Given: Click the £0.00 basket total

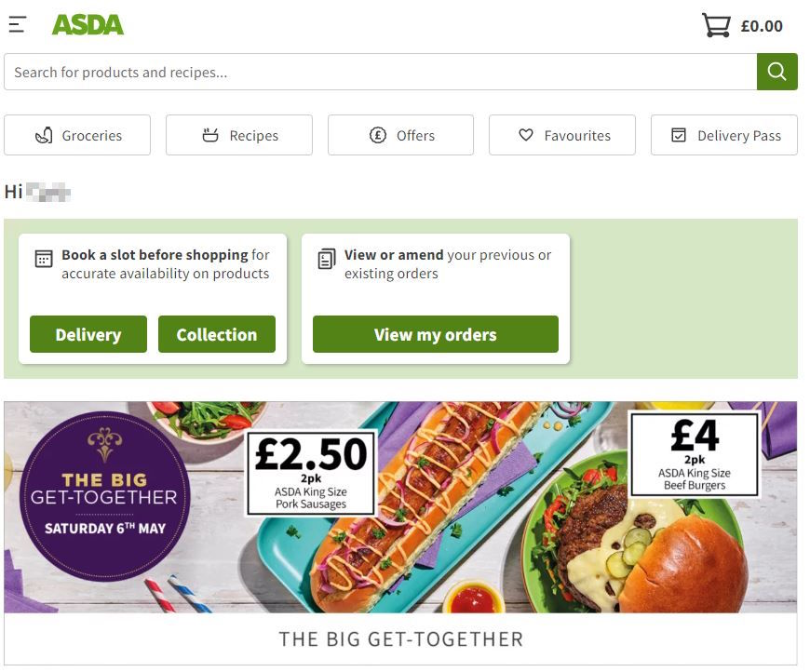Looking at the screenshot, I should [x=762, y=26].
